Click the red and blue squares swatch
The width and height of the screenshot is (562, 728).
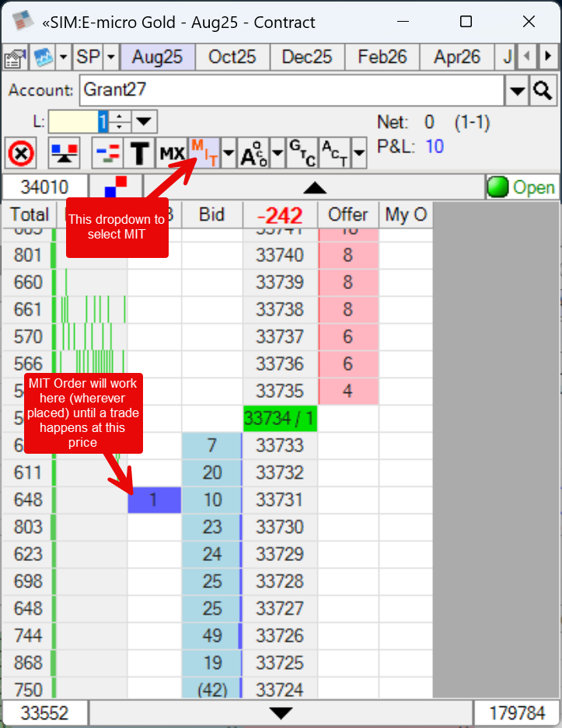116,187
